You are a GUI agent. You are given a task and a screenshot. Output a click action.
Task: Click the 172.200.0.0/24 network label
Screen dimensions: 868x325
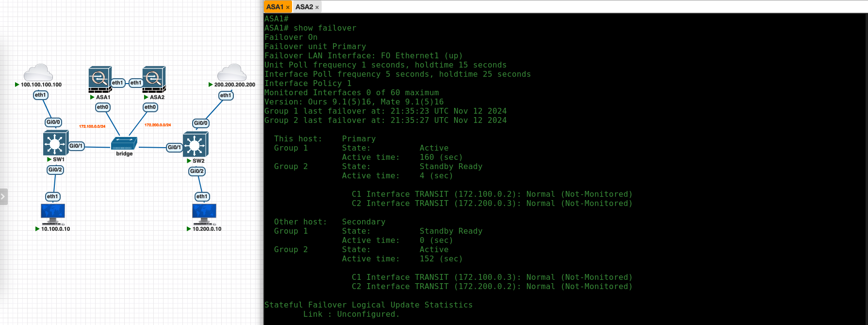click(158, 125)
